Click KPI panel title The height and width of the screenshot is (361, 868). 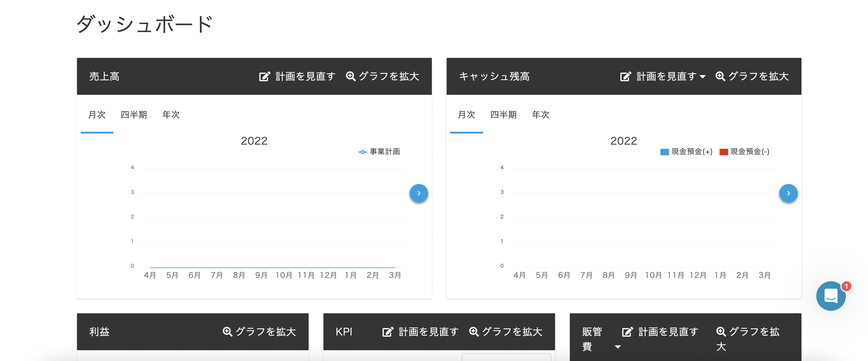[344, 332]
